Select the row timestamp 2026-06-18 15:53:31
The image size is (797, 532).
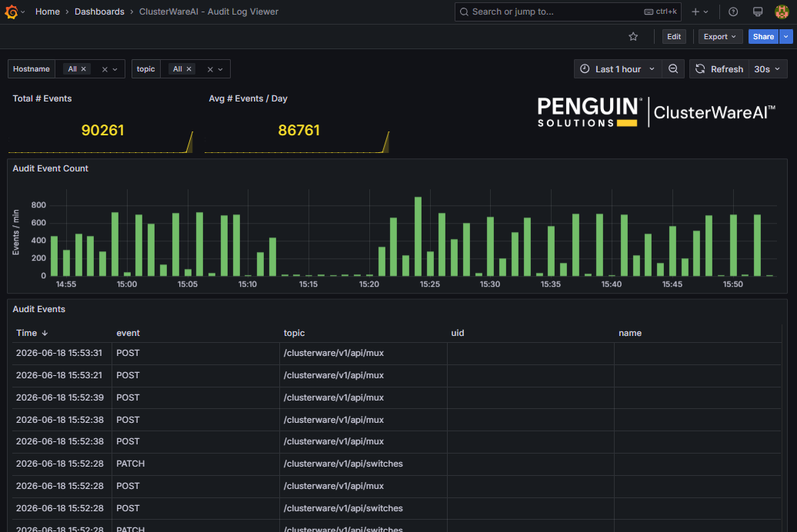(x=59, y=353)
